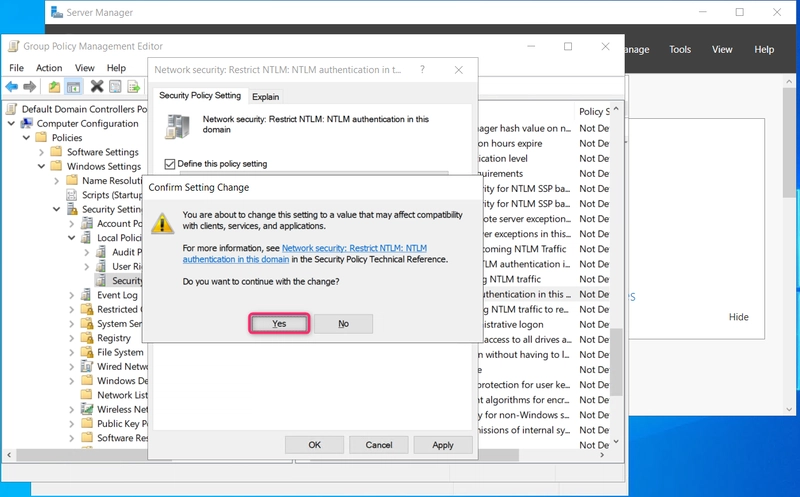Open the Tools menu in Server Manager
Viewport: 800px width, 497px height.
click(x=680, y=49)
